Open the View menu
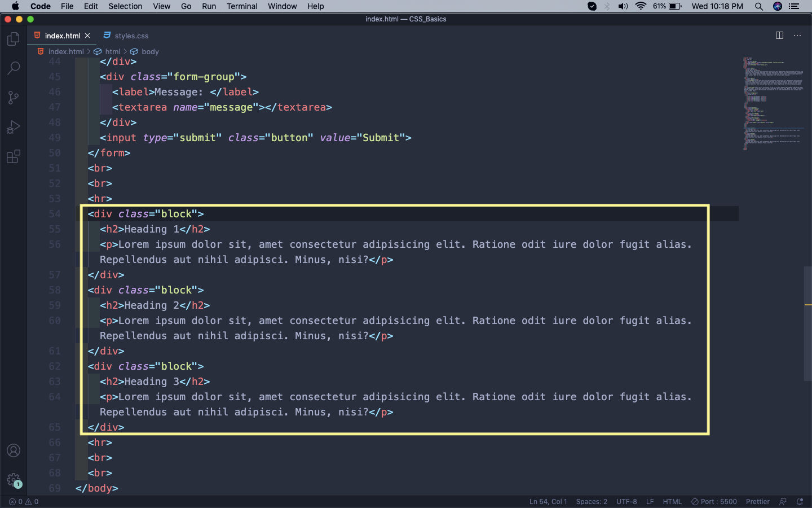The height and width of the screenshot is (508, 812). coord(161,6)
